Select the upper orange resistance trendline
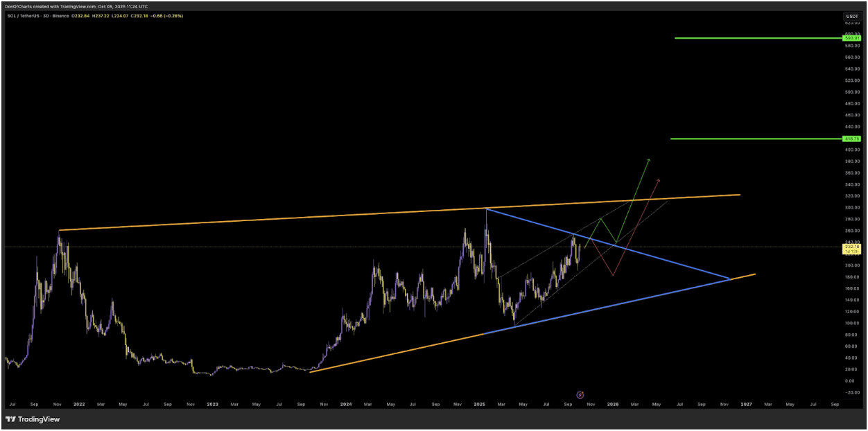 pos(277,220)
